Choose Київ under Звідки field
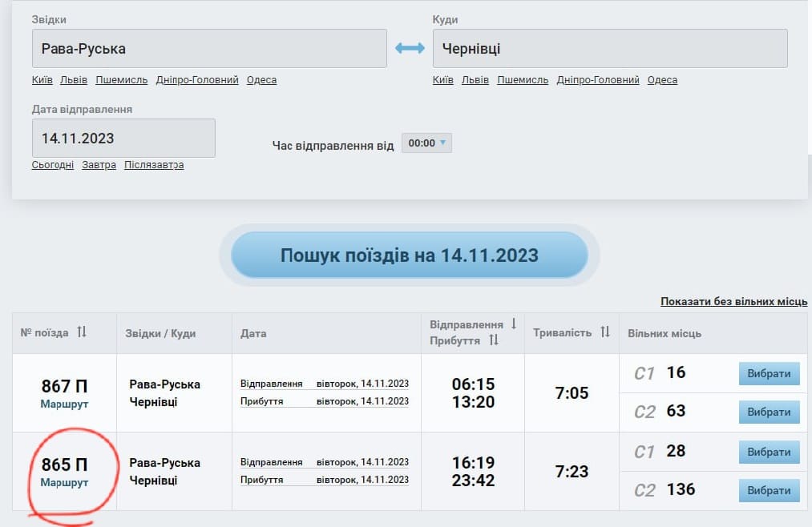 coord(42,79)
